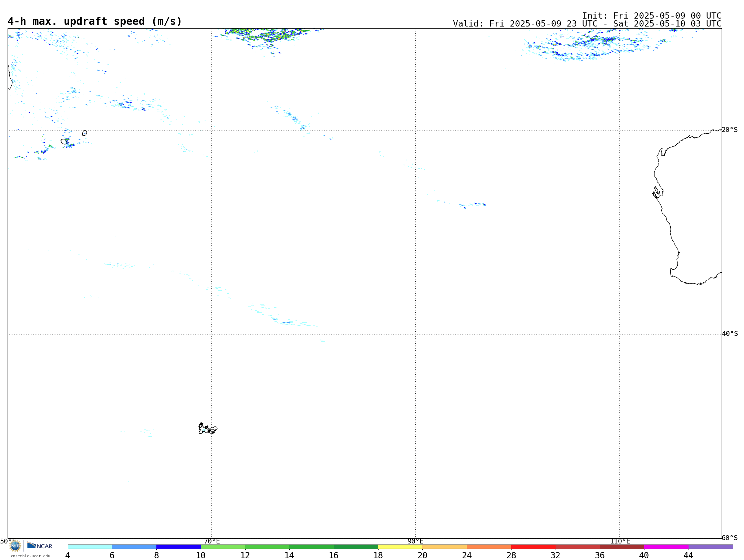
Task: Pick the light green 10–12 m/s swatch
Action: tap(223, 547)
